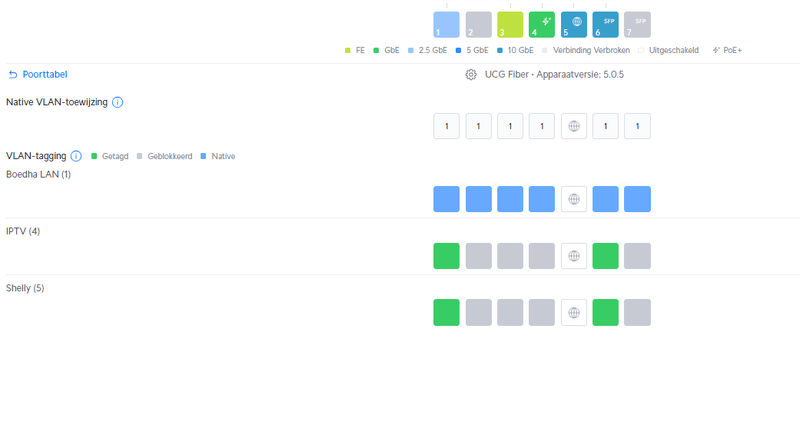Toggle Shelly tagged state on port 6
Image resolution: width=800 pixels, height=422 pixels.
click(x=606, y=312)
